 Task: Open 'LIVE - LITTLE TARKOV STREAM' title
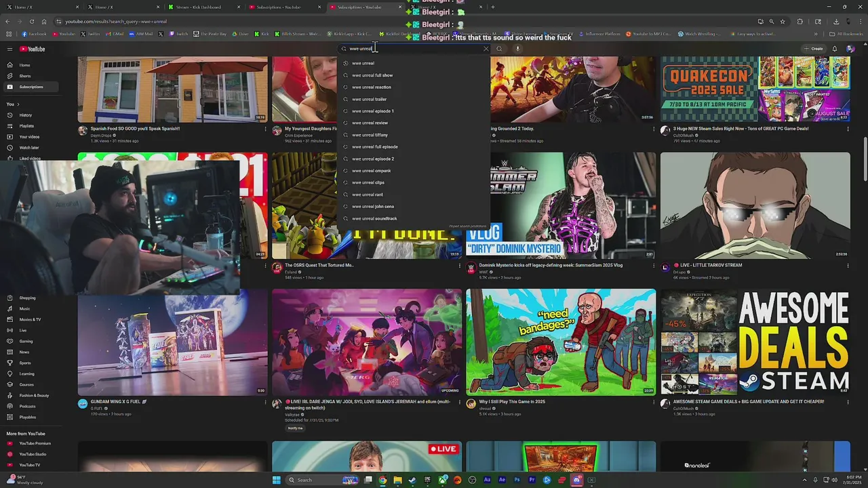[707, 266]
